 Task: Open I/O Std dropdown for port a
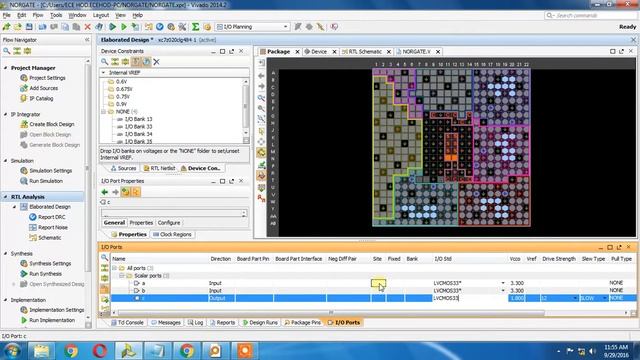(503, 283)
